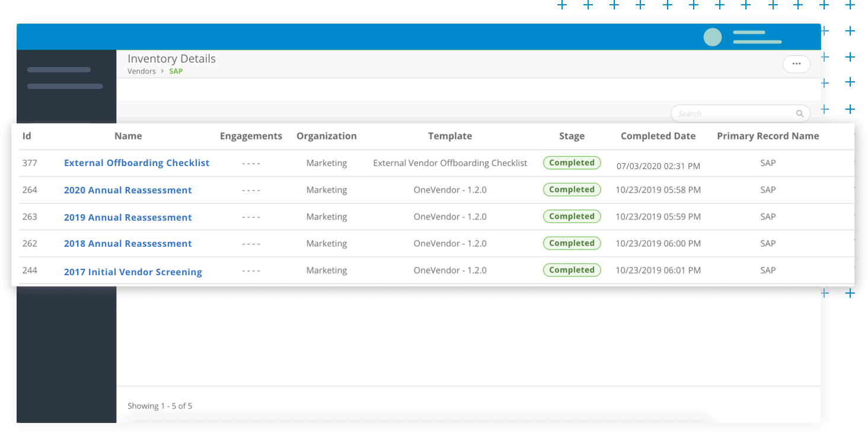Open 2019 Annual Reassessment link

click(x=128, y=217)
